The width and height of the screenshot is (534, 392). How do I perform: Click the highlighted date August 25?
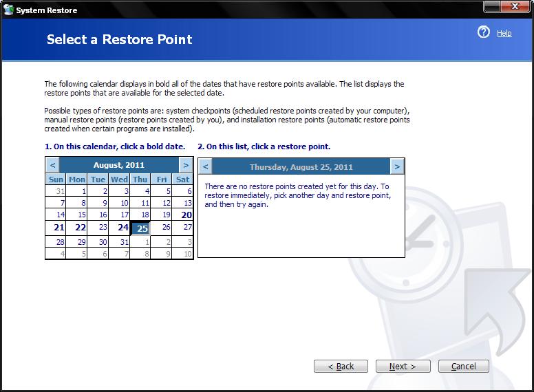click(x=141, y=228)
